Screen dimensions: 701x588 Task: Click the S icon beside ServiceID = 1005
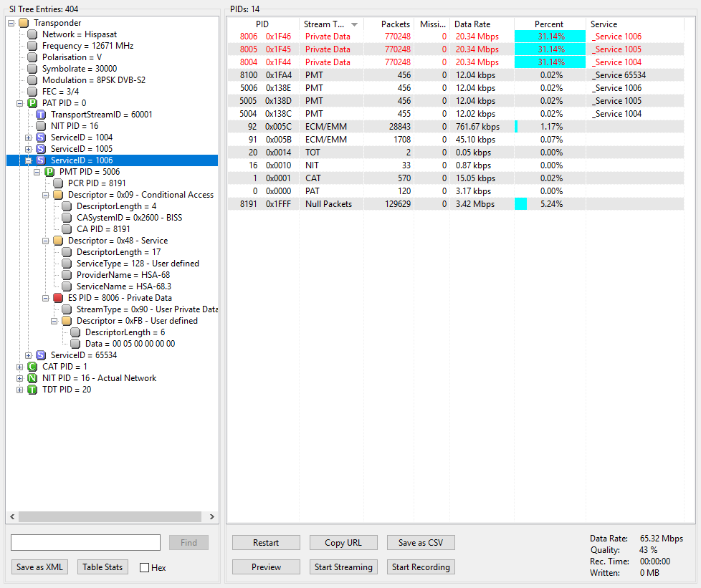(x=41, y=149)
